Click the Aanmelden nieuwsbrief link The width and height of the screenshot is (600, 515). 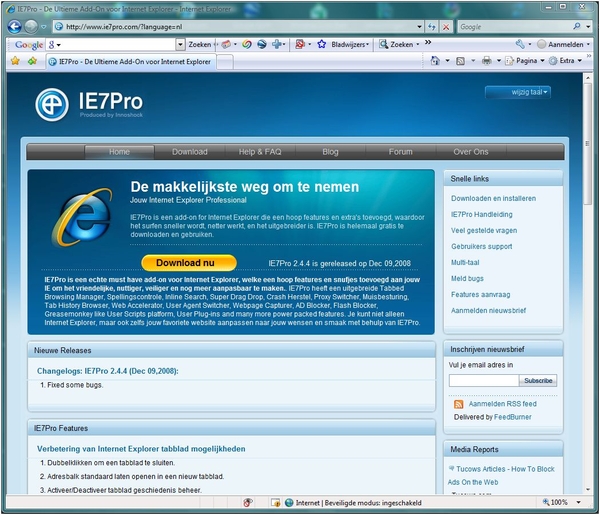488,311
